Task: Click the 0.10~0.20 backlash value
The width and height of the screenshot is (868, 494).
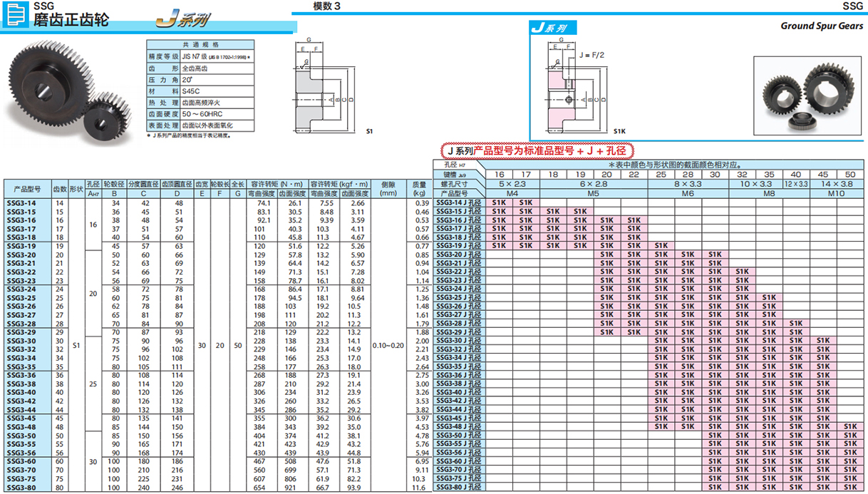Action: (x=388, y=345)
